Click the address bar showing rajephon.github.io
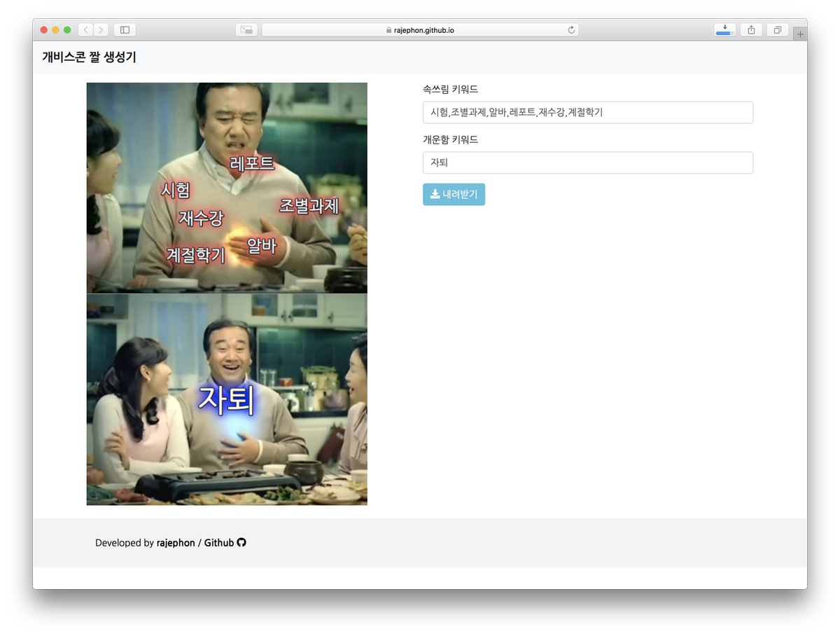The width and height of the screenshot is (840, 636). click(420, 30)
